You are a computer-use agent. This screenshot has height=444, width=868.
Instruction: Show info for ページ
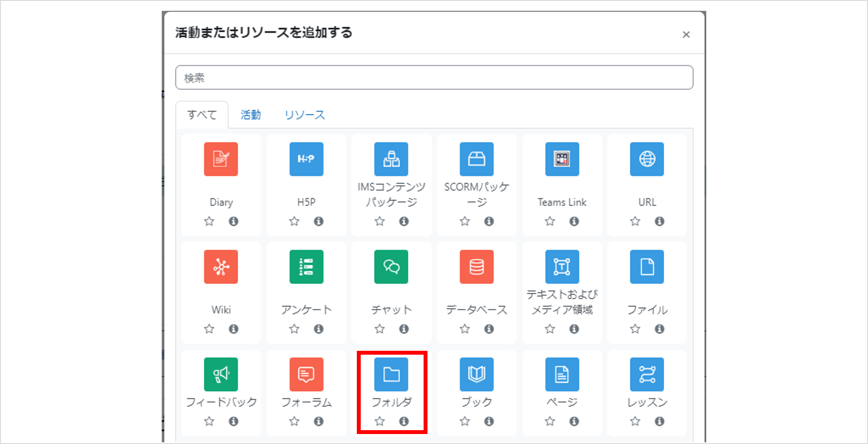pyautogui.click(x=574, y=421)
